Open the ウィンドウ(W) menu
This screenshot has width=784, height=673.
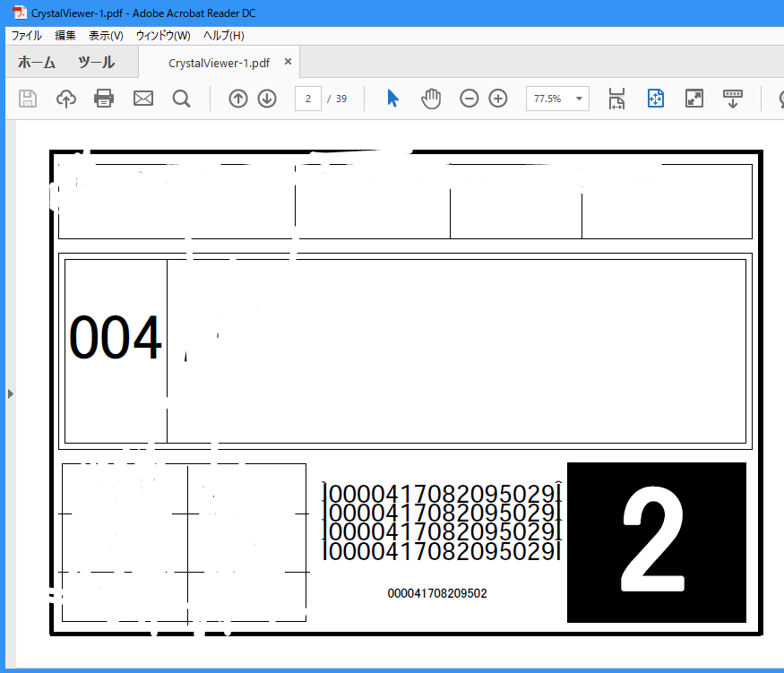click(x=163, y=36)
